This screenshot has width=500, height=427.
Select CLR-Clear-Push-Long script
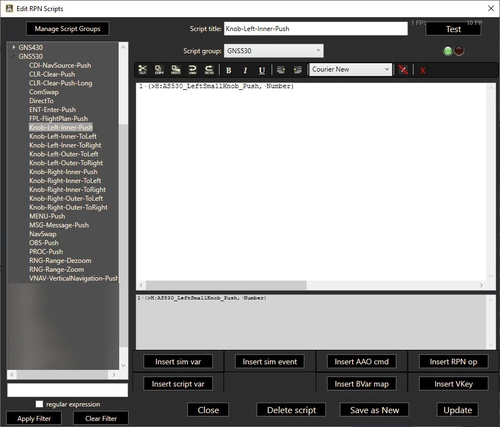(x=61, y=83)
